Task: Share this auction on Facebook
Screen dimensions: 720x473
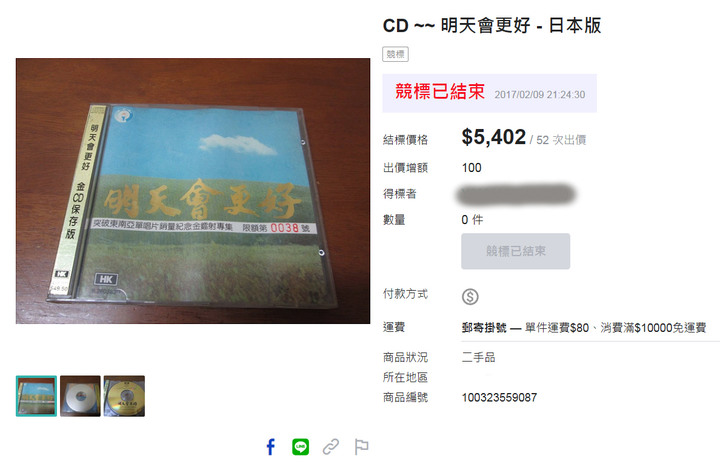Action: pos(271,447)
